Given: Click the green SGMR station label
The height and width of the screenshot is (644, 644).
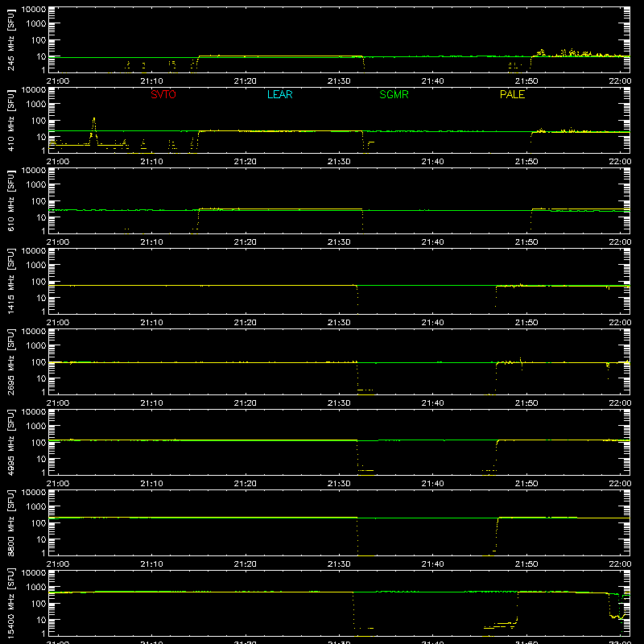Looking at the screenshot, I should coord(394,94).
